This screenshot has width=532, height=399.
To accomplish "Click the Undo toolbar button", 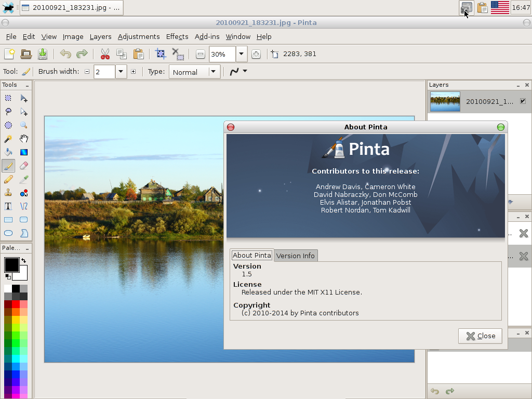I will click(x=65, y=54).
